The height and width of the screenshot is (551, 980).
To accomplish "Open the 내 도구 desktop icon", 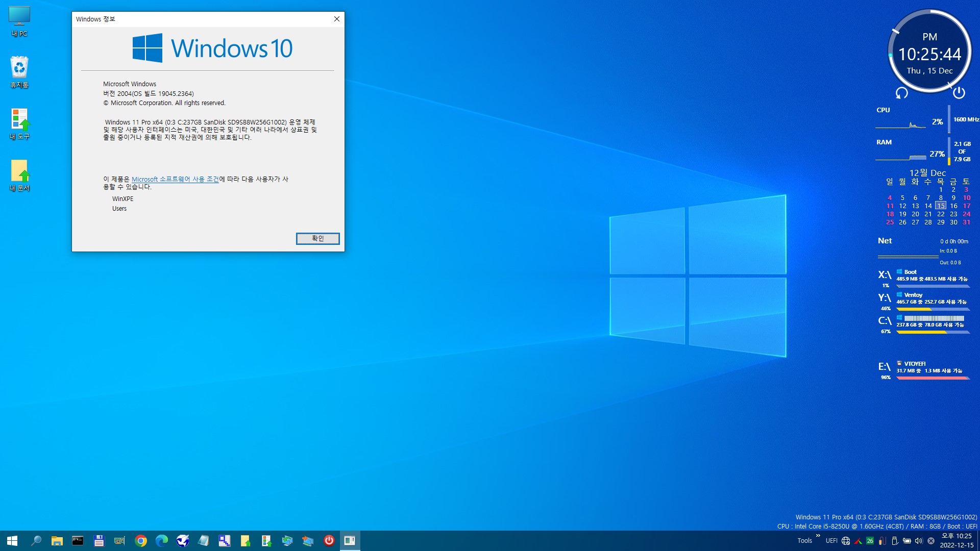I will [19, 124].
